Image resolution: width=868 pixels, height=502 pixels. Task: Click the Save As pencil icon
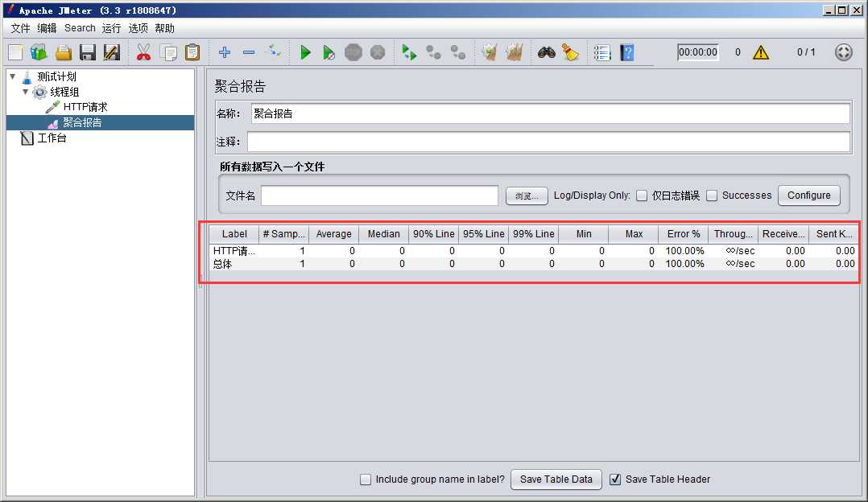pos(111,52)
